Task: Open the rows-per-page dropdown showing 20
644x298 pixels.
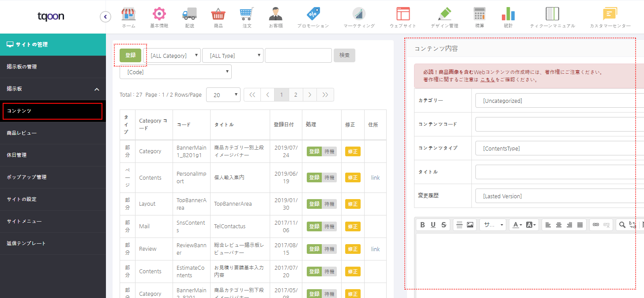Action: pos(223,95)
